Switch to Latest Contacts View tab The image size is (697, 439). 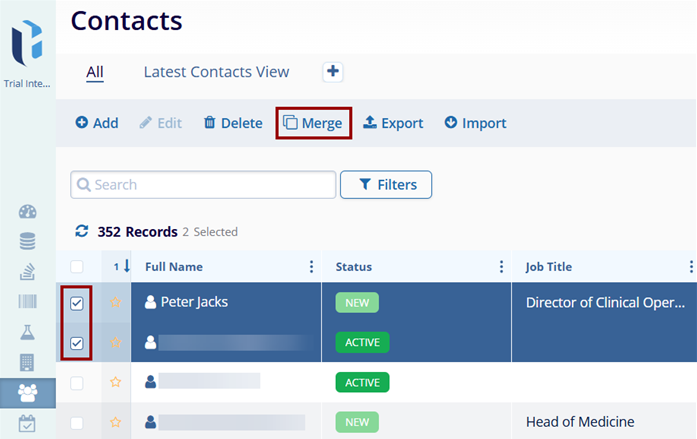tap(216, 72)
